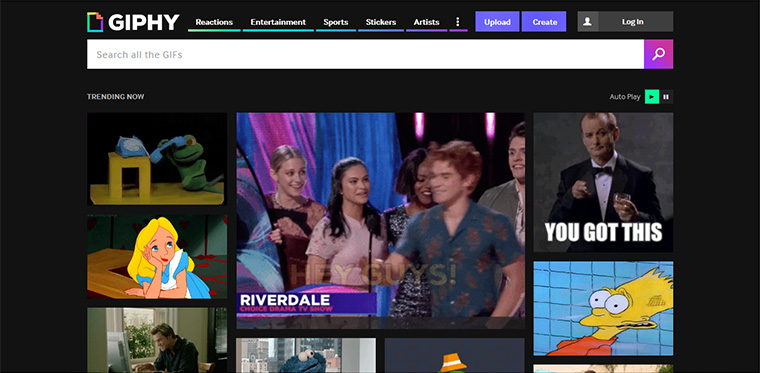Image resolution: width=760 pixels, height=373 pixels.
Task: Click the magenta search magnifier button
Action: coord(658,54)
